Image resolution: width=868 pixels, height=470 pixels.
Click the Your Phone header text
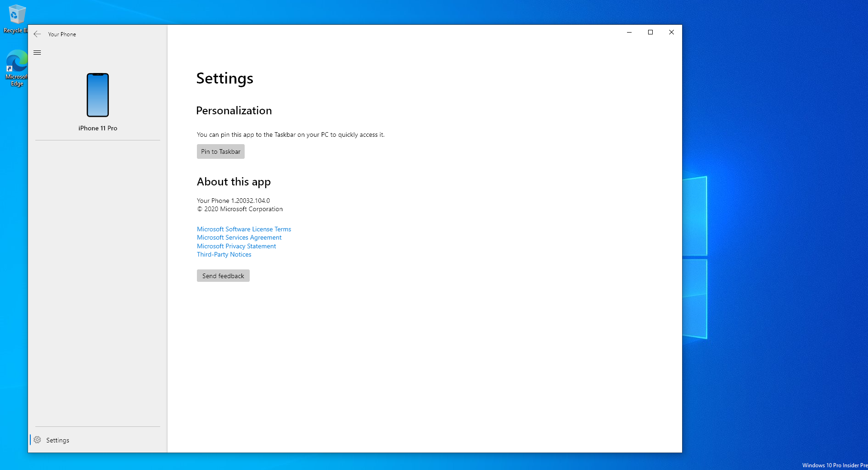click(x=62, y=34)
